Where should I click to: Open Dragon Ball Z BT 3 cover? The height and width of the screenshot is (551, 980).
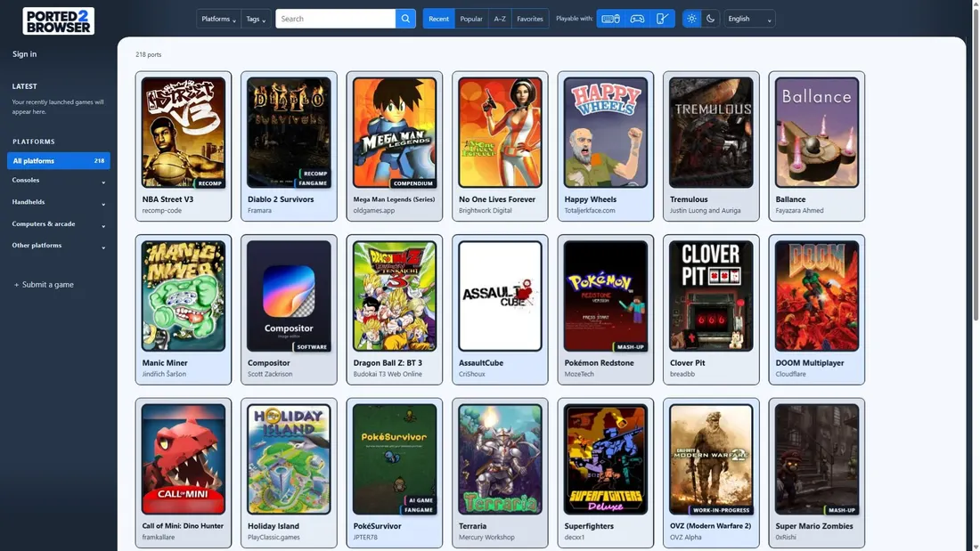(395, 296)
